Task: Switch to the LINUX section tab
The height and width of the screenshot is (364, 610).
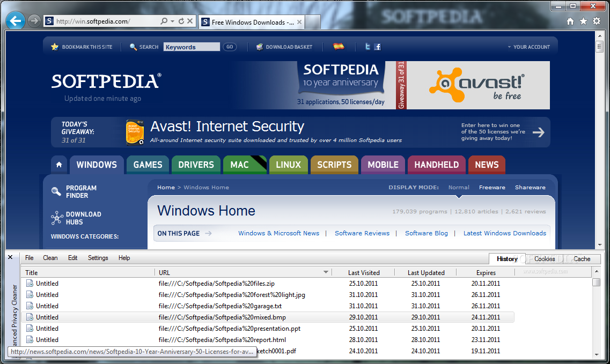Action: (x=288, y=165)
